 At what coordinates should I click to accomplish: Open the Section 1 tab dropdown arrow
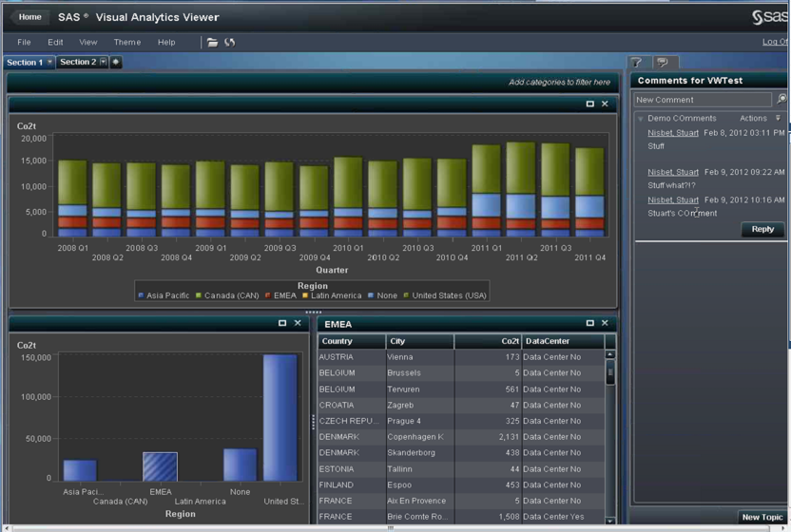pyautogui.click(x=50, y=63)
